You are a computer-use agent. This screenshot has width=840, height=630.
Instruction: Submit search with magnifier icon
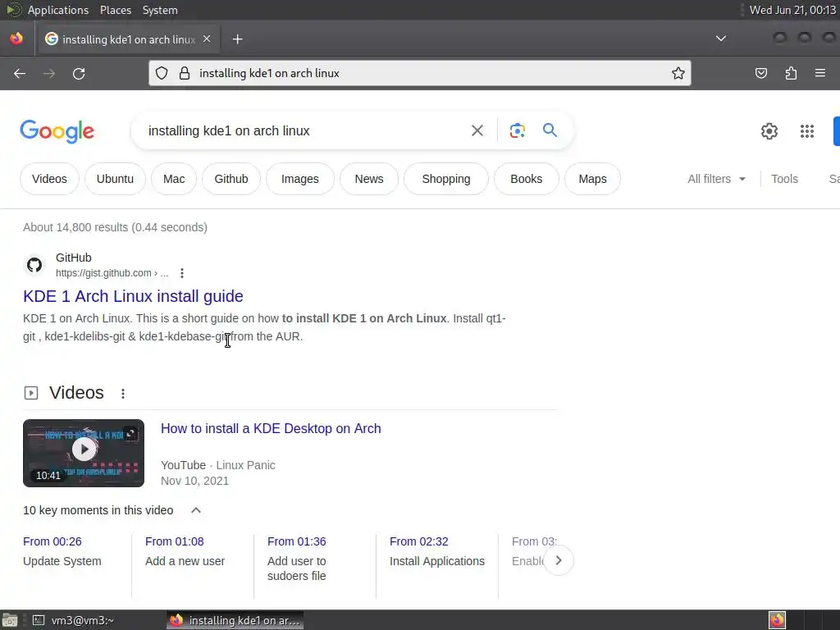click(550, 130)
